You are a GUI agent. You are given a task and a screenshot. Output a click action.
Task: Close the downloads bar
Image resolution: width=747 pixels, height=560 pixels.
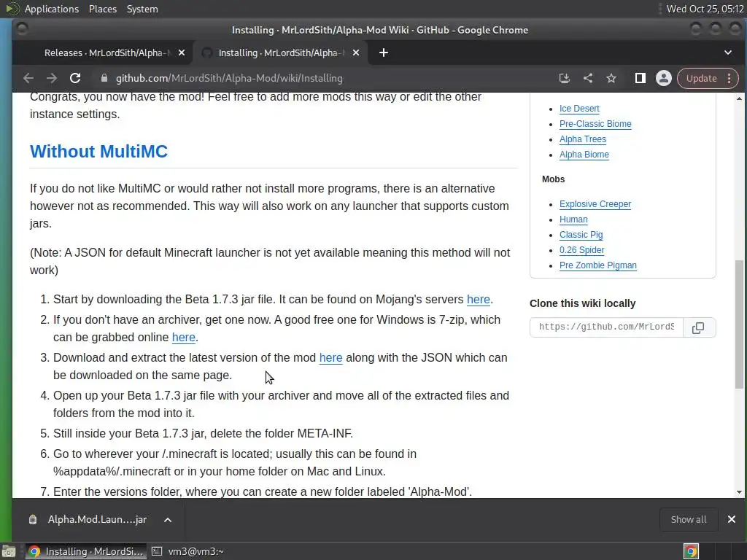coord(731,519)
